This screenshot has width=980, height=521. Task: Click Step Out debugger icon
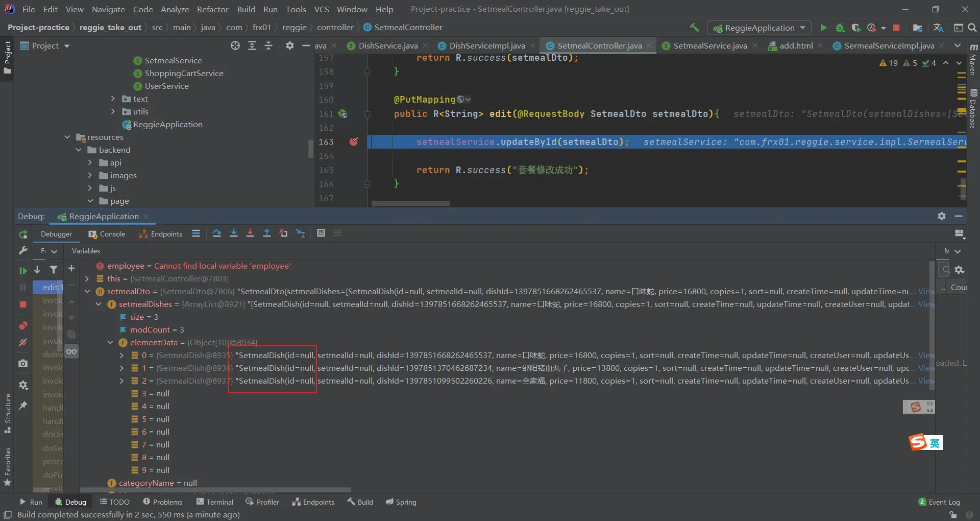pyautogui.click(x=267, y=233)
